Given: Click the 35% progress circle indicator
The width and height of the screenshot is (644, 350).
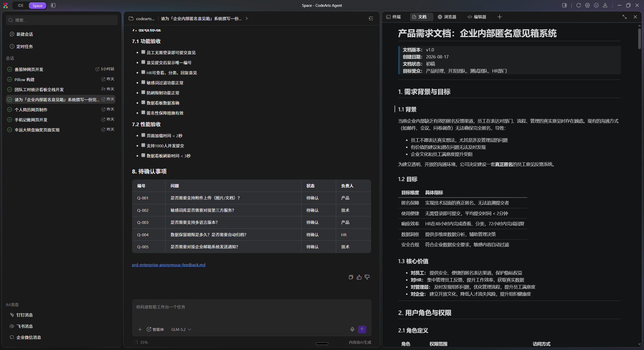Looking at the screenshot, I should (x=136, y=342).
